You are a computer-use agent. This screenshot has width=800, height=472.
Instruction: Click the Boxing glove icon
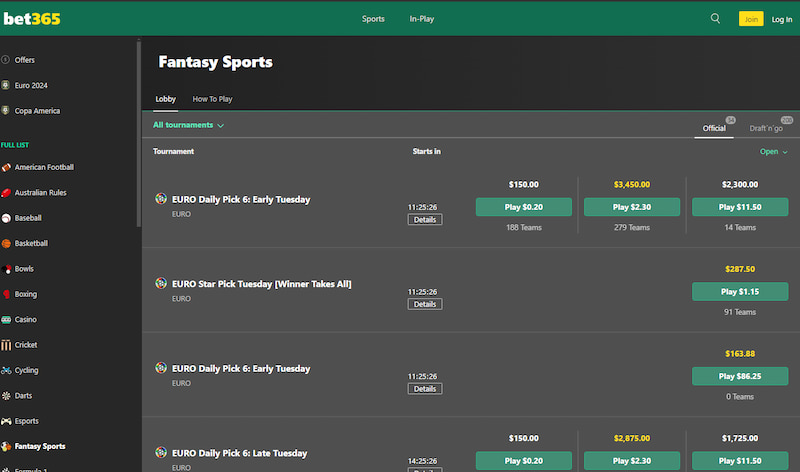click(x=6, y=294)
